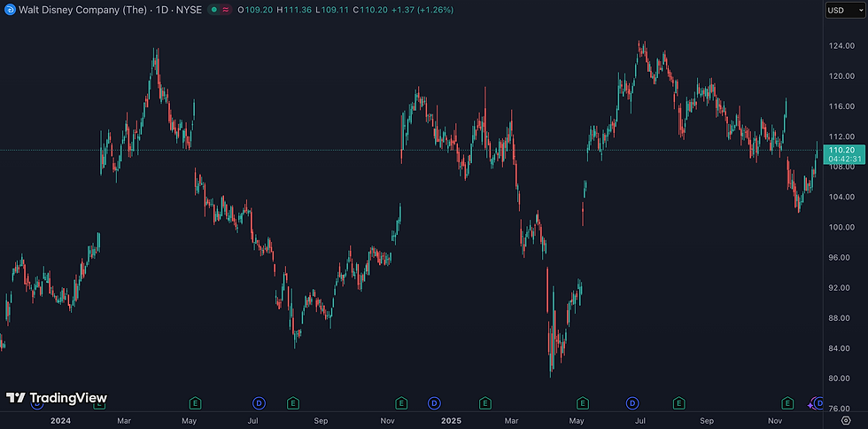The image size is (868, 429).
Task: Open the TradingView logo link
Action: 57,397
